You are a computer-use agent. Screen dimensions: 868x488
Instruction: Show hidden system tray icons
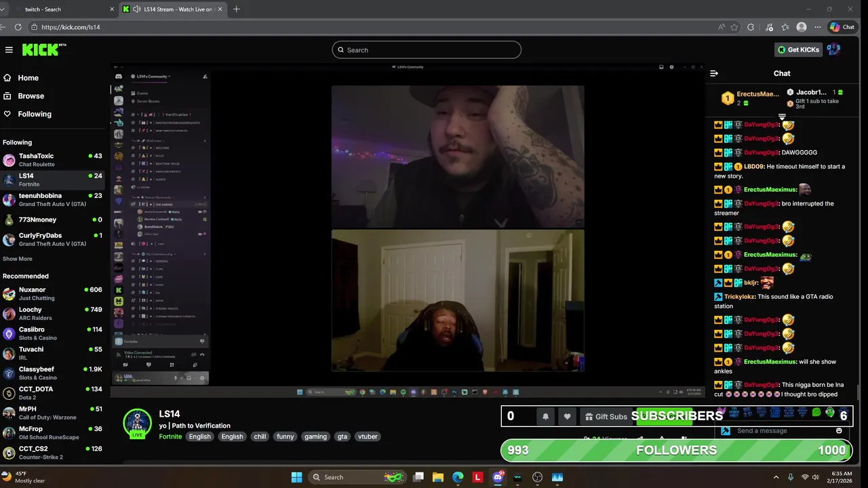776,477
